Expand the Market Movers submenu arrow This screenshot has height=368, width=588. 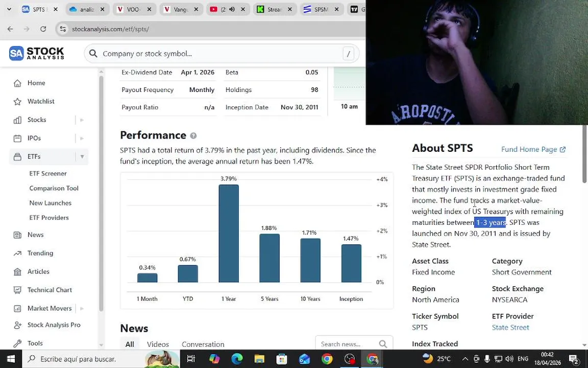(82, 308)
